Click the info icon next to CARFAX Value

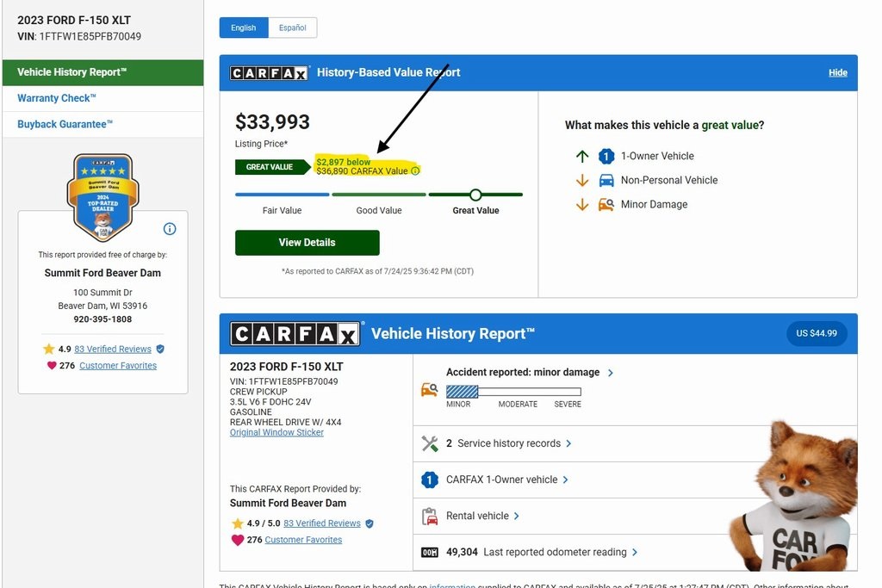click(x=415, y=171)
